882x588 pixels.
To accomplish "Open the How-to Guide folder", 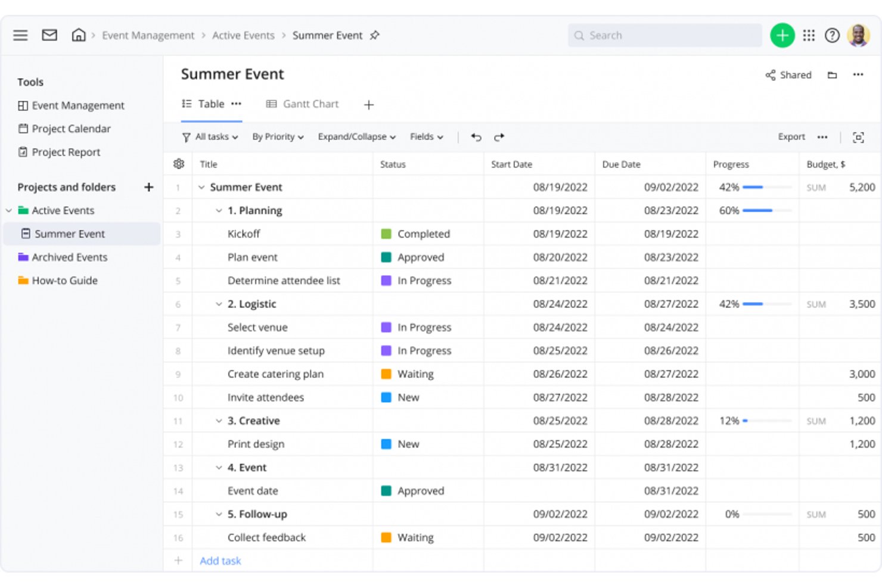I will pyautogui.click(x=58, y=281).
